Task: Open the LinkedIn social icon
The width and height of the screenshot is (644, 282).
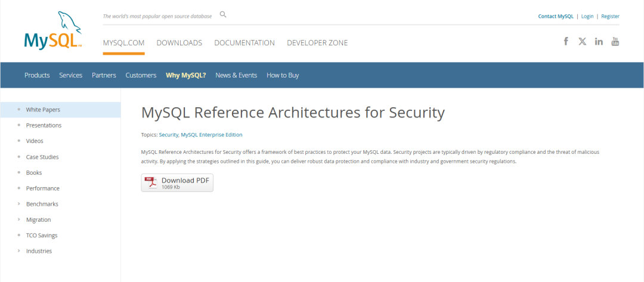Action: 599,41
